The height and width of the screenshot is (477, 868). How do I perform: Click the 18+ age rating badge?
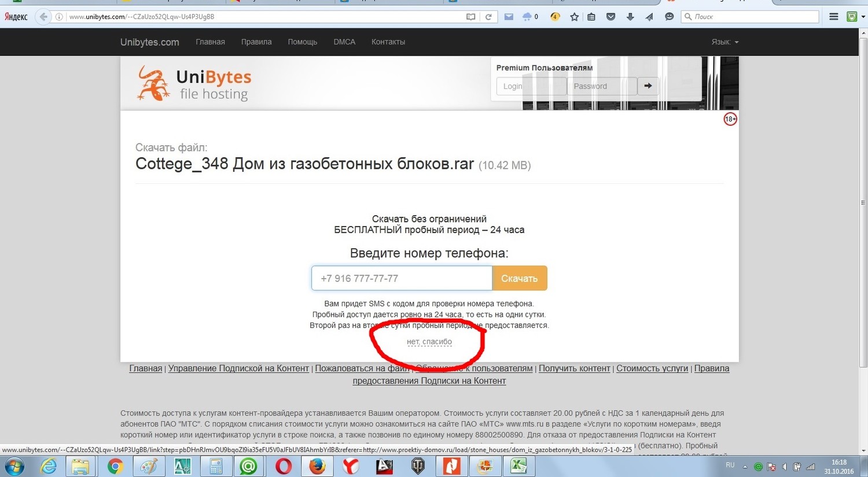click(x=730, y=119)
